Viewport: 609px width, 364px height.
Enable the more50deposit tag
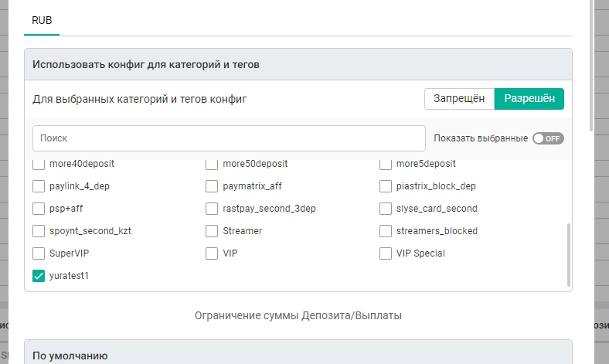212,164
